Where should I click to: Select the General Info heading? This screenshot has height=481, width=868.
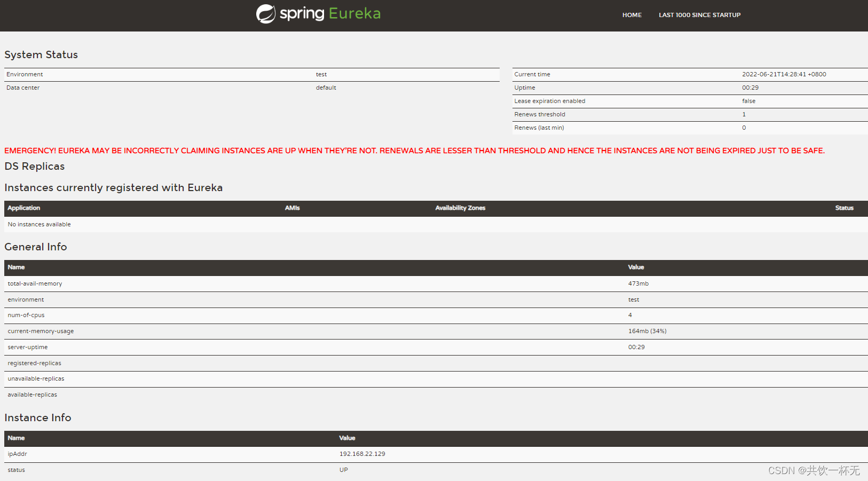click(35, 247)
